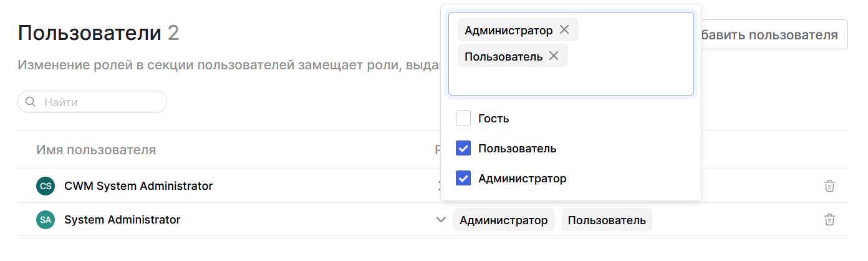
Task: Delete the CWM System Administrator user
Action: click(829, 186)
